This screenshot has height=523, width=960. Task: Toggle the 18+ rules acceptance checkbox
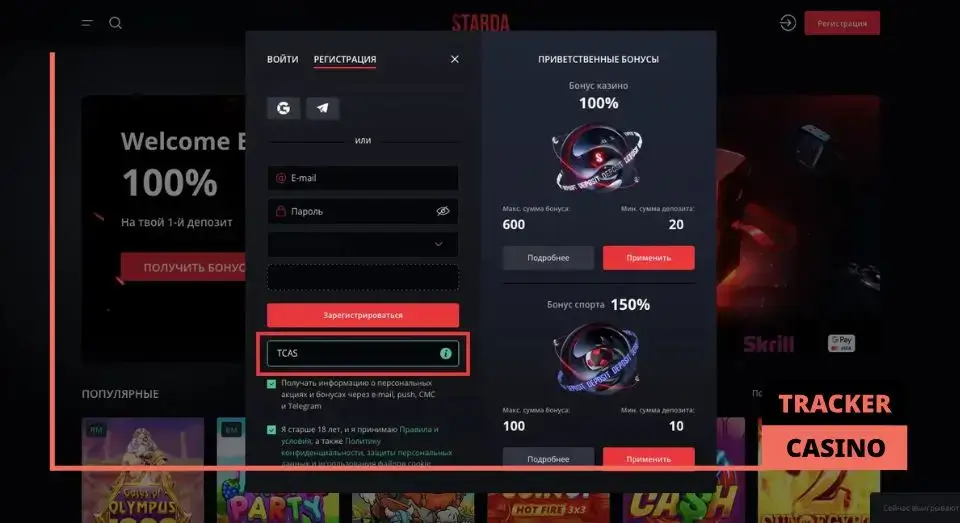272,430
